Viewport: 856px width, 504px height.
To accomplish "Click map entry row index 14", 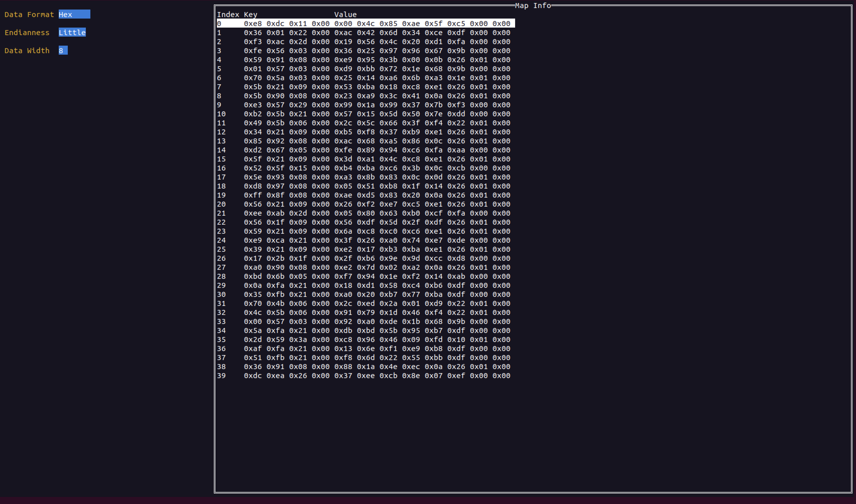I will (x=365, y=150).
